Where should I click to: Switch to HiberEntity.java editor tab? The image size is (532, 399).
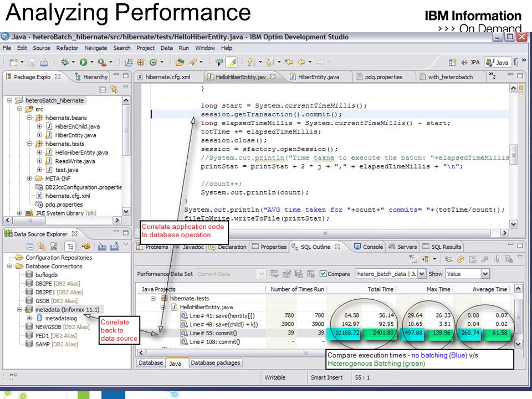(315, 77)
